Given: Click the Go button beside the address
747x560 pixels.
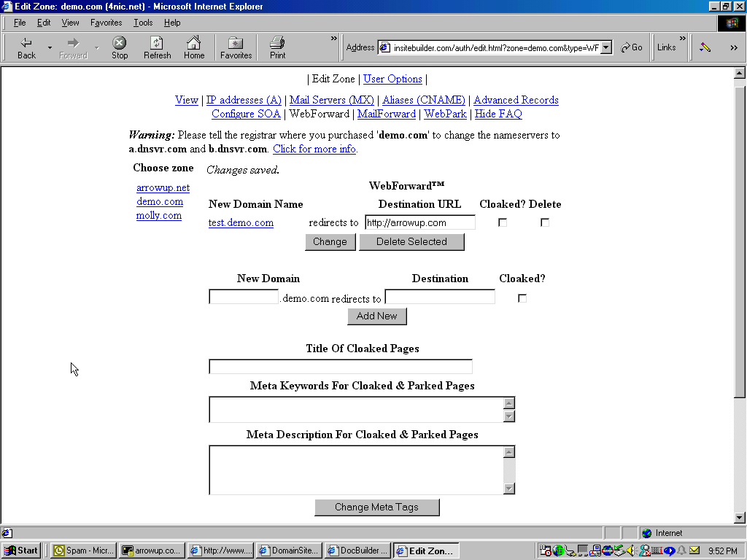Looking at the screenshot, I should [x=632, y=47].
